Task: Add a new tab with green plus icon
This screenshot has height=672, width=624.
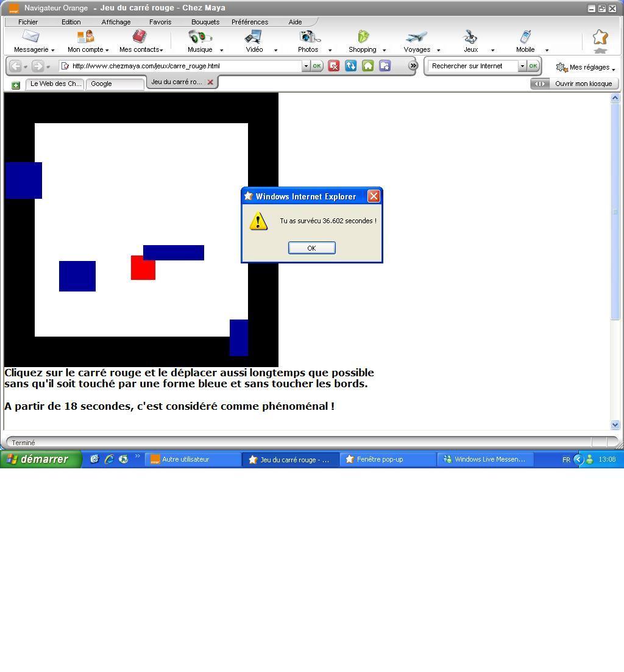Action: click(16, 85)
